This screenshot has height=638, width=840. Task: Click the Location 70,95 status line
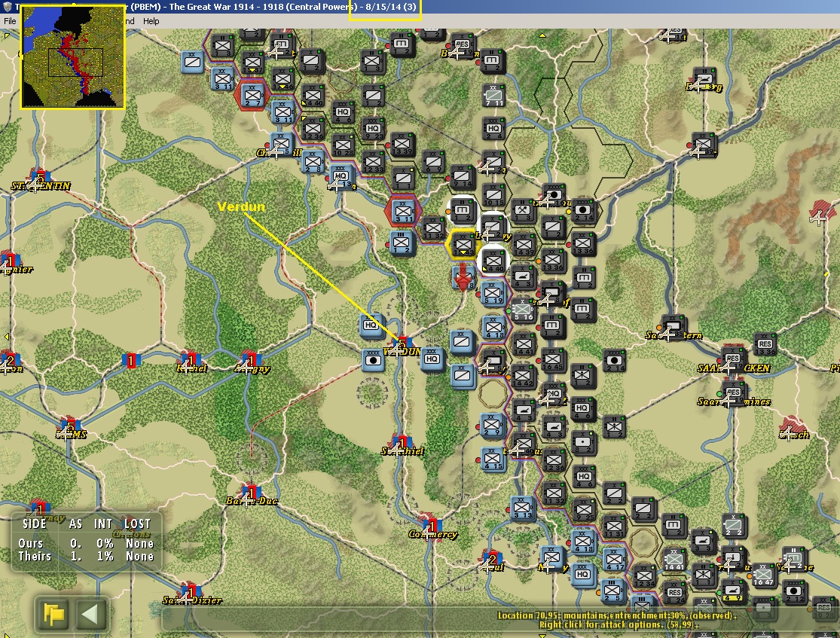tap(617, 615)
